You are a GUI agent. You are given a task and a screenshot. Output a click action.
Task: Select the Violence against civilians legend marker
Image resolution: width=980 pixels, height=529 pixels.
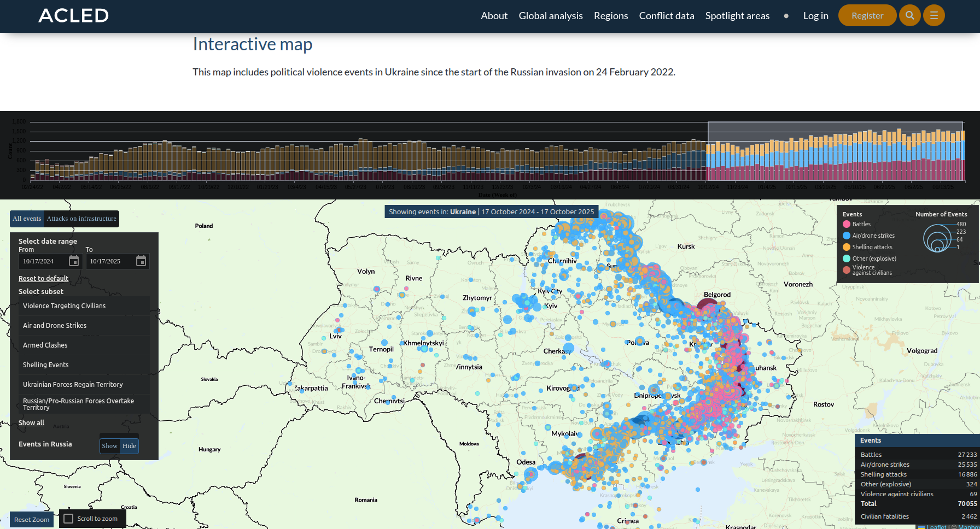(847, 269)
